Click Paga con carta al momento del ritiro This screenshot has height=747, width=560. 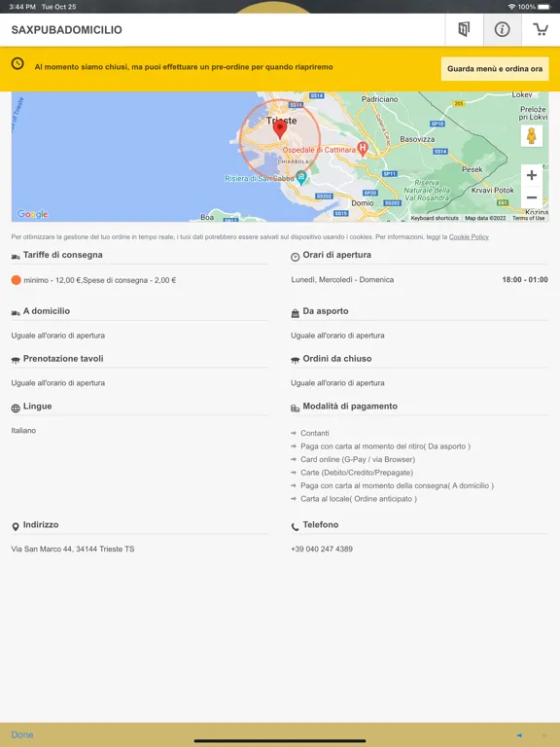coord(385,446)
